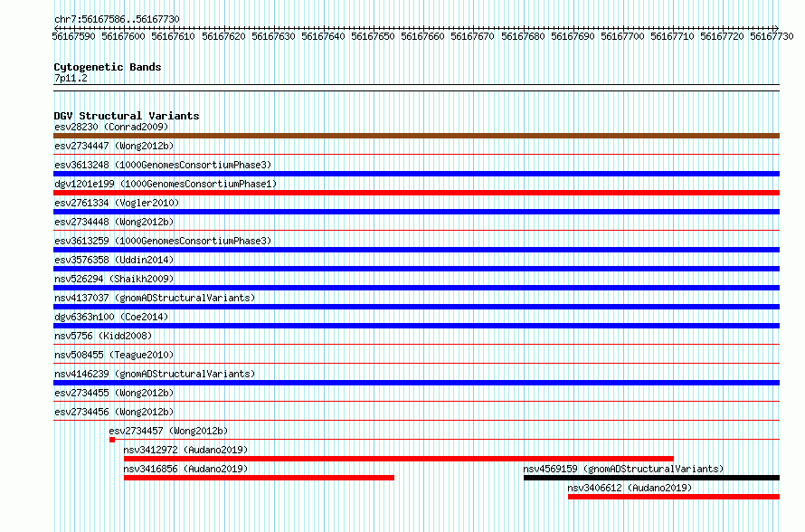The width and height of the screenshot is (805, 532).
Task: Click ruler position 56167700
Action: (622, 36)
